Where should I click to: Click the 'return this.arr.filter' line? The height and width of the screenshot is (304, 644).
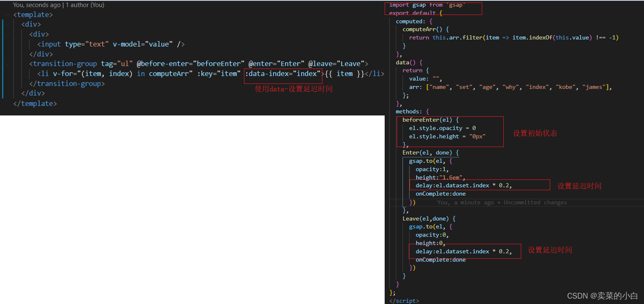point(514,38)
